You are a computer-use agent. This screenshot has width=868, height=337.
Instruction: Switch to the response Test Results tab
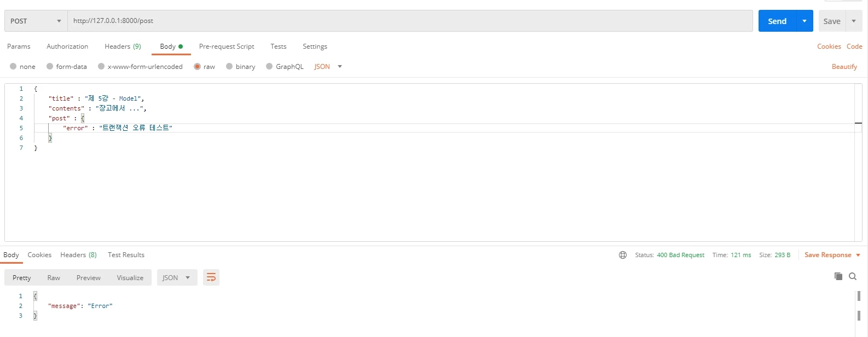[x=126, y=255]
